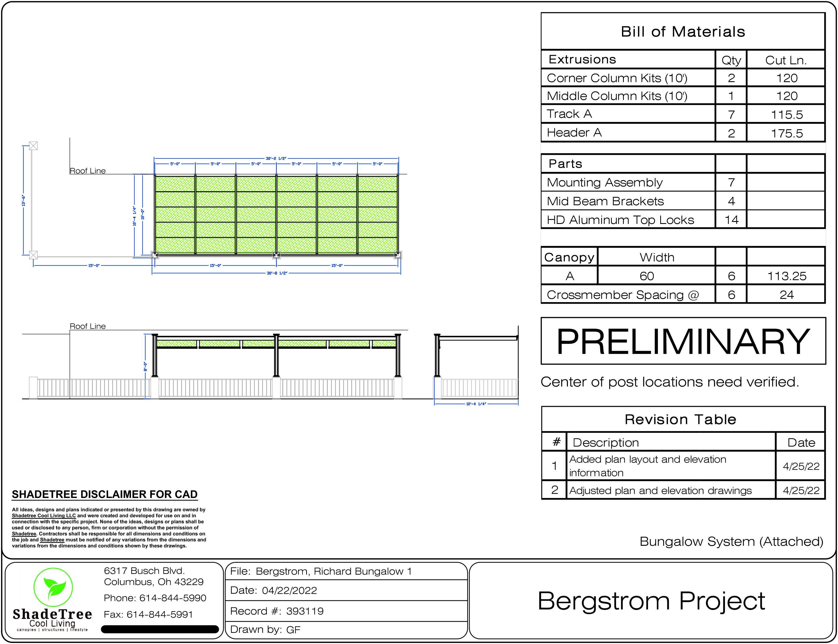Click the revision Description column header
The image size is (838, 644).
606,442
